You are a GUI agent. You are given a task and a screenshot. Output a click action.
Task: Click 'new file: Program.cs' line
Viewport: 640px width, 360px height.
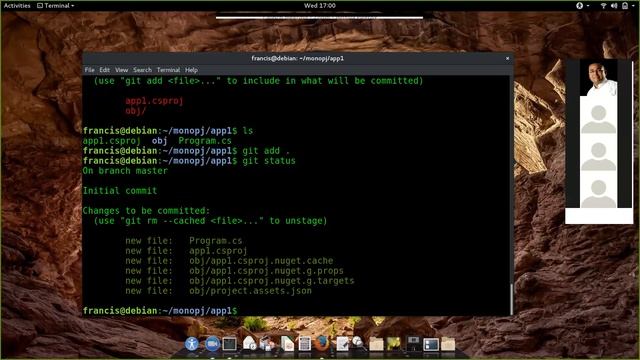(x=184, y=241)
